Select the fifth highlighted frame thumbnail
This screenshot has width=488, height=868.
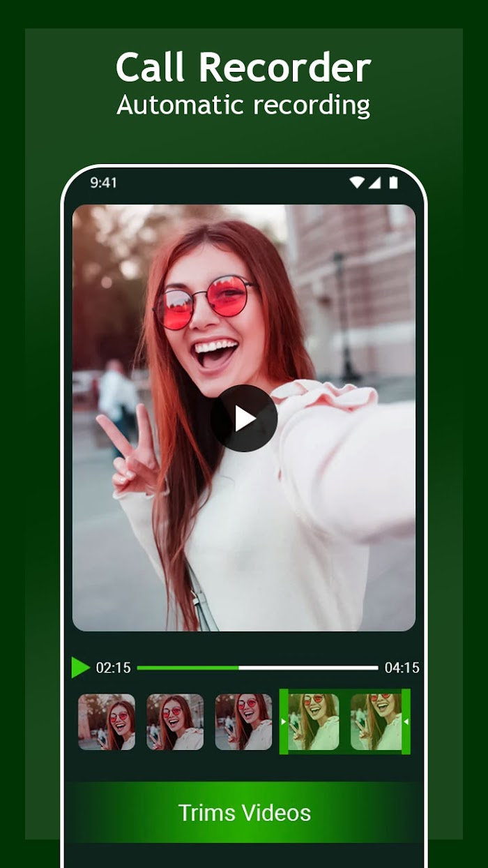coord(376,721)
